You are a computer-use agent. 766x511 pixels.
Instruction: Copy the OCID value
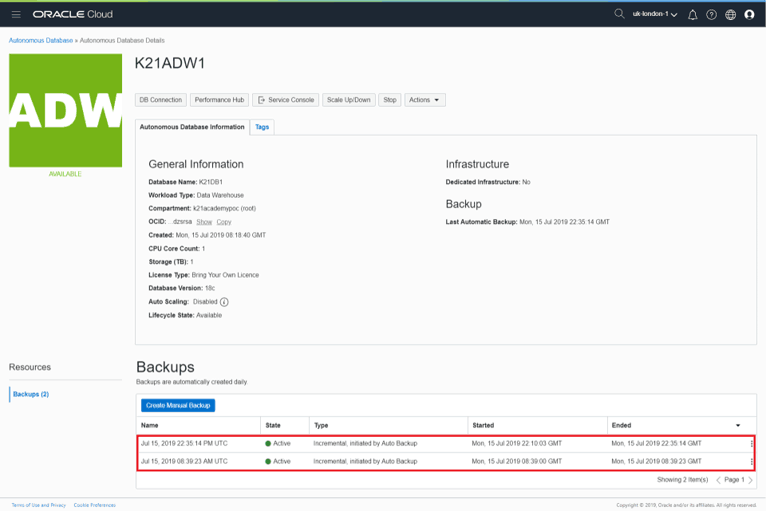tap(224, 222)
